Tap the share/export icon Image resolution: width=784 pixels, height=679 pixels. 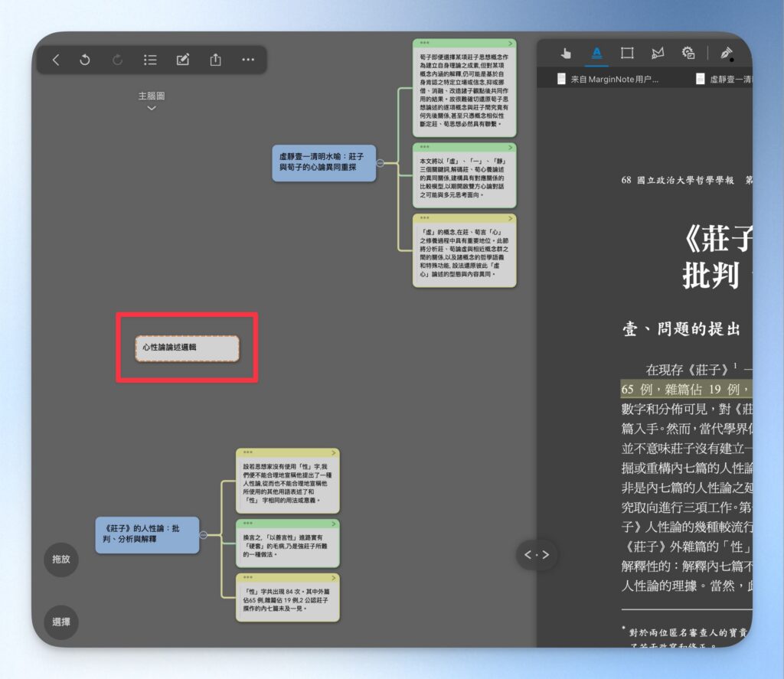pyautogui.click(x=215, y=60)
